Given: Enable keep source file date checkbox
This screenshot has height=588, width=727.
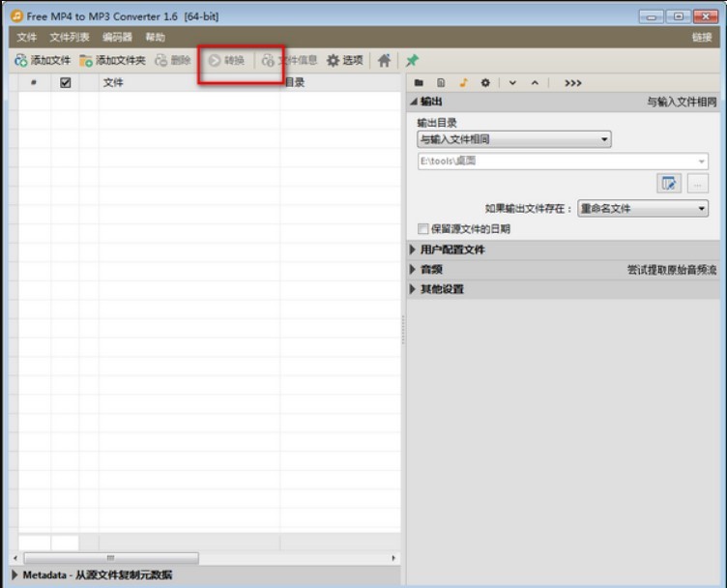Looking at the screenshot, I should pyautogui.click(x=422, y=228).
